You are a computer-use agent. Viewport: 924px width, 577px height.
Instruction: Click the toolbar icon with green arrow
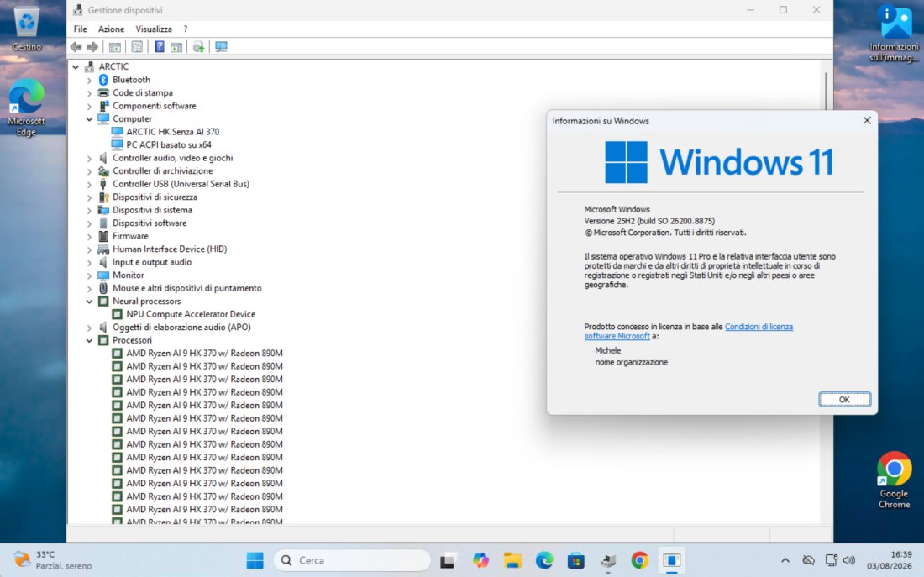pyautogui.click(x=198, y=46)
